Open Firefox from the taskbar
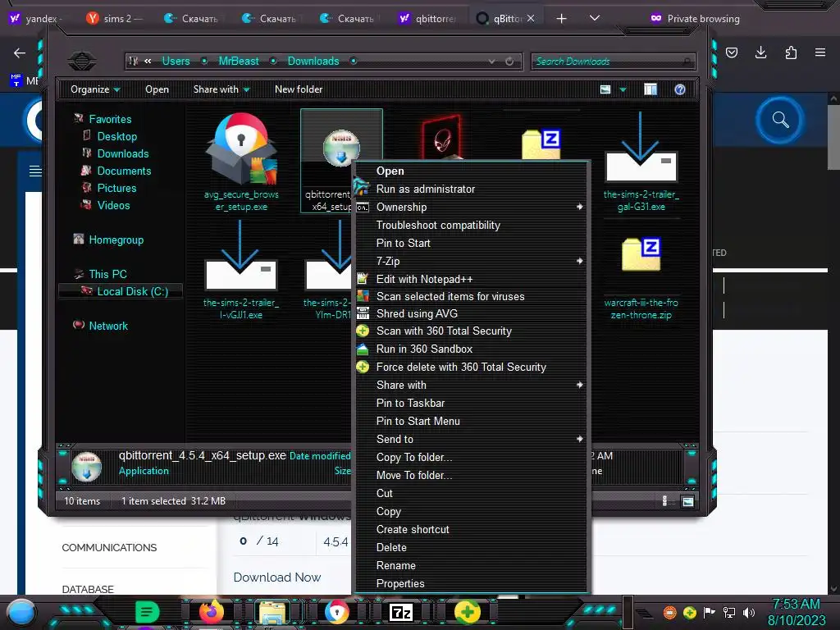 (211, 612)
